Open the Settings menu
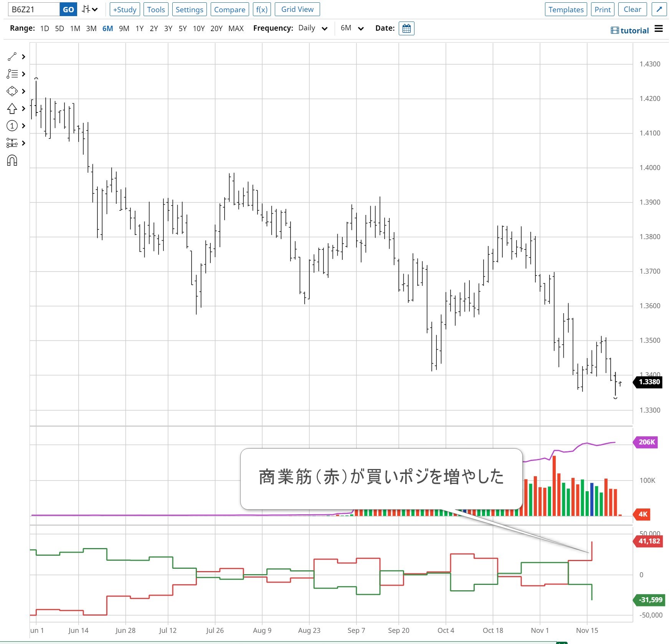Image resolution: width=672 pixels, height=644 pixels. pos(190,9)
